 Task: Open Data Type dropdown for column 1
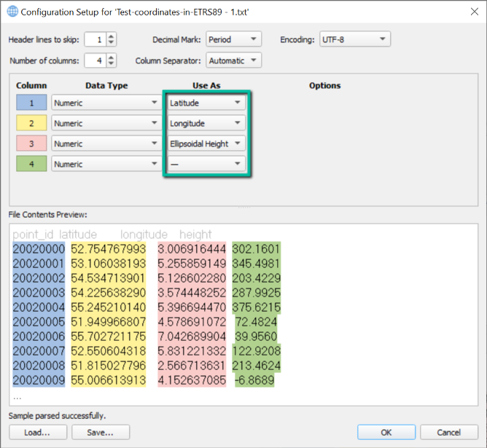106,103
